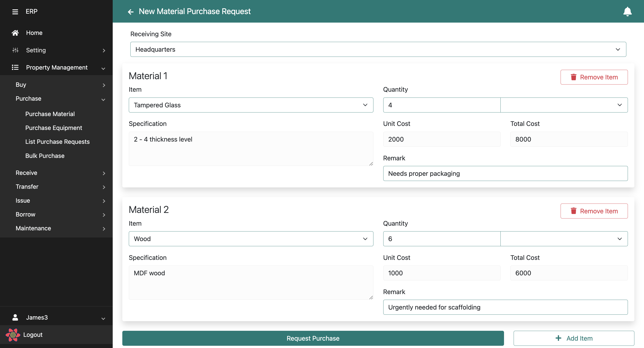Open Purchase Equipment page
The image size is (644, 348).
53,128
